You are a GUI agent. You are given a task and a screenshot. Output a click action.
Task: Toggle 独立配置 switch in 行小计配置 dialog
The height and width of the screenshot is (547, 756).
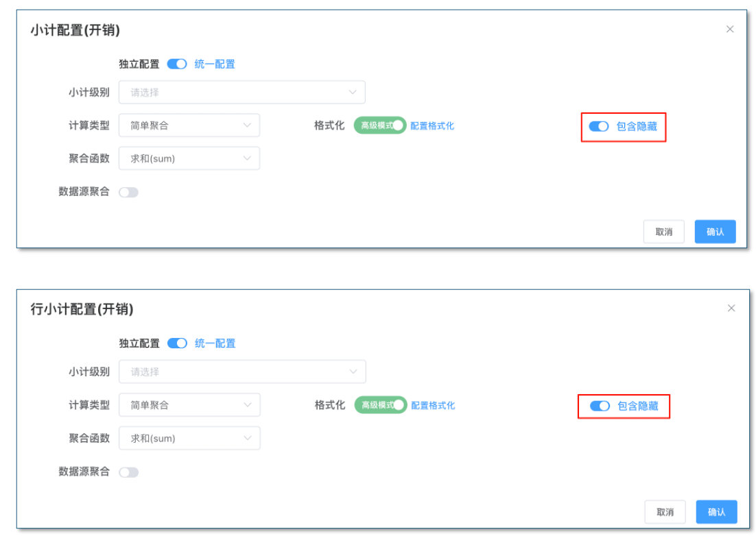178,343
